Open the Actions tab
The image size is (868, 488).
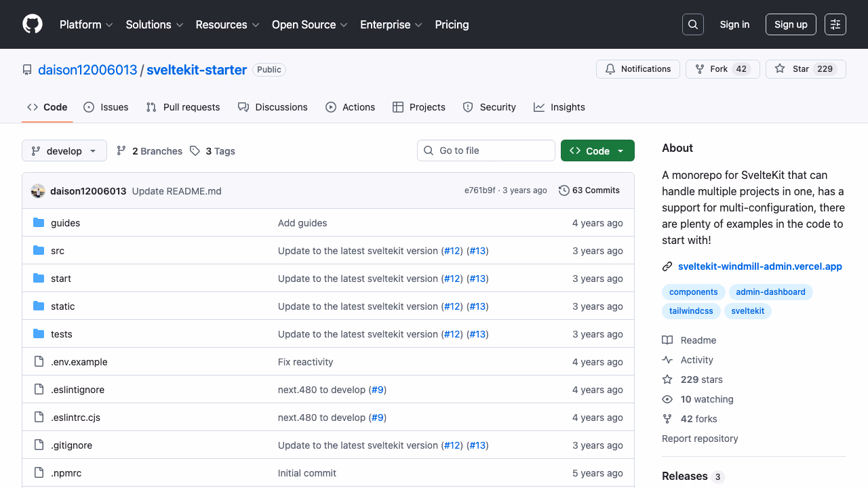pyautogui.click(x=350, y=107)
